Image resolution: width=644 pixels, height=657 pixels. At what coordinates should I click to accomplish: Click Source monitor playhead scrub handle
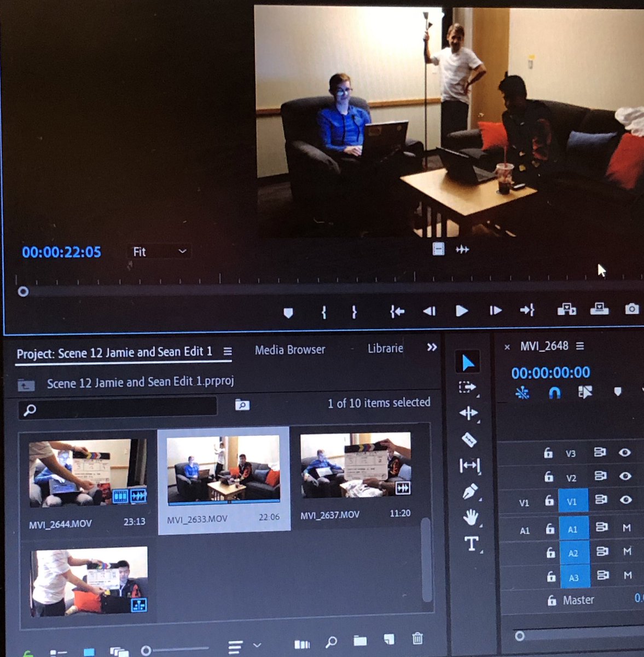[x=23, y=291]
